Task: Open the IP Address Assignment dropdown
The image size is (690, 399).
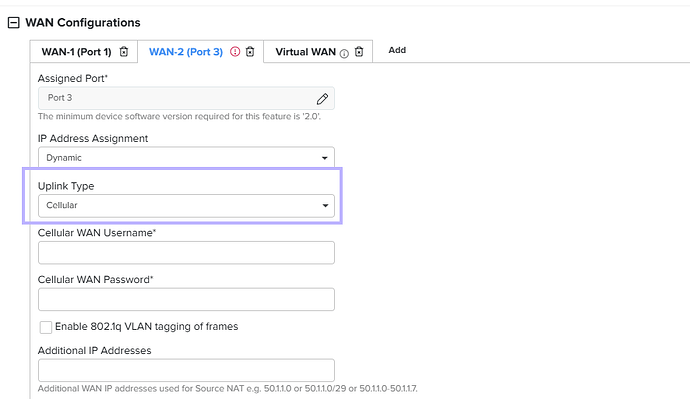Action: click(x=186, y=157)
